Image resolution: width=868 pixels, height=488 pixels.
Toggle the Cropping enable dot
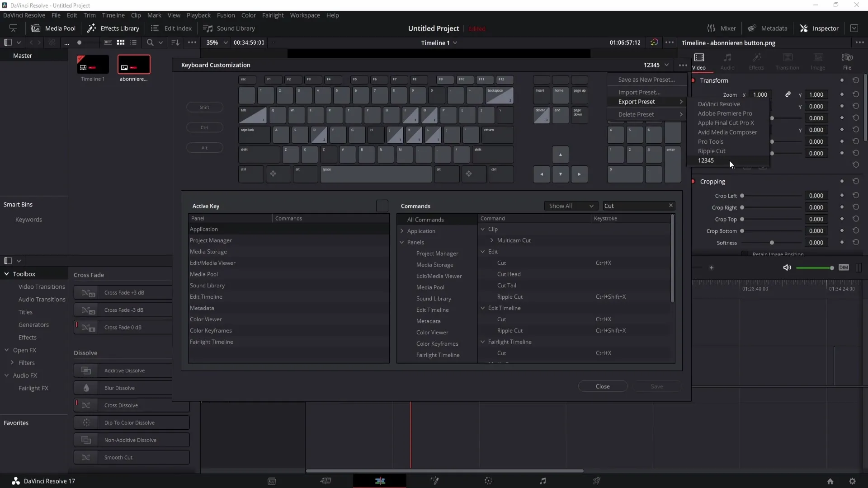(693, 181)
